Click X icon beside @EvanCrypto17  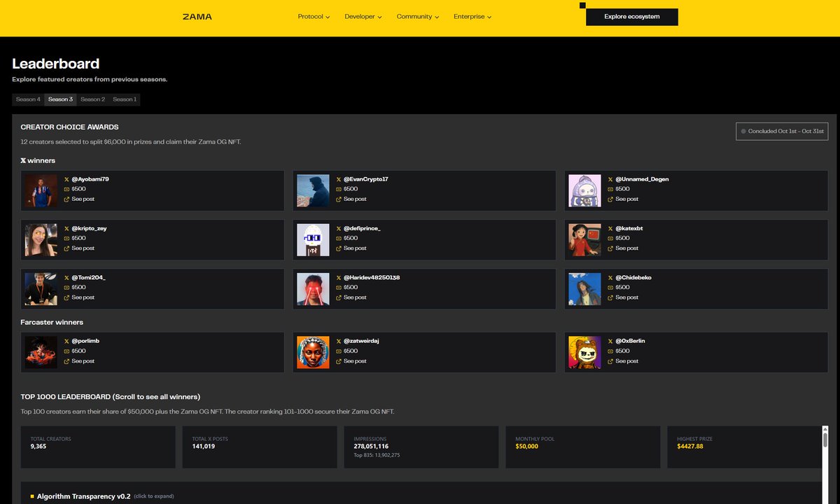[338, 179]
